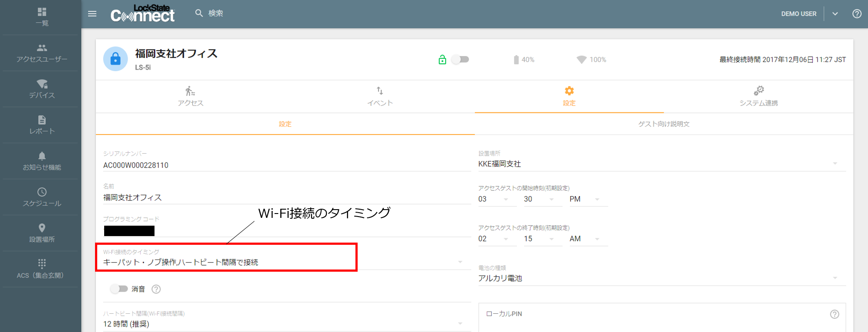Expand the DEMO USER dropdown arrow
The height and width of the screenshot is (332, 868).
(835, 14)
